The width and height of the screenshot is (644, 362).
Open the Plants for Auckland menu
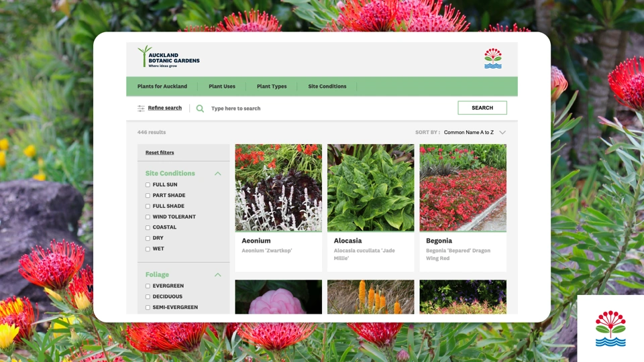point(162,86)
